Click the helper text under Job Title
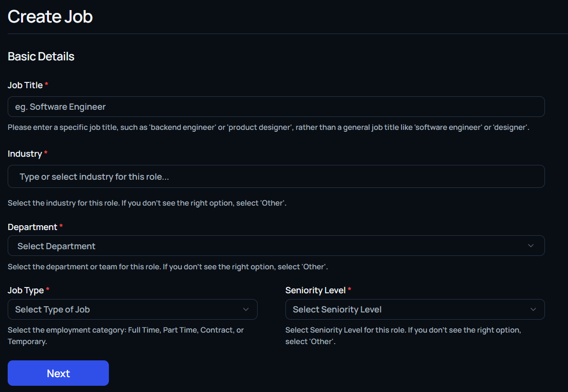This screenshot has height=392, width=568. [x=268, y=128]
